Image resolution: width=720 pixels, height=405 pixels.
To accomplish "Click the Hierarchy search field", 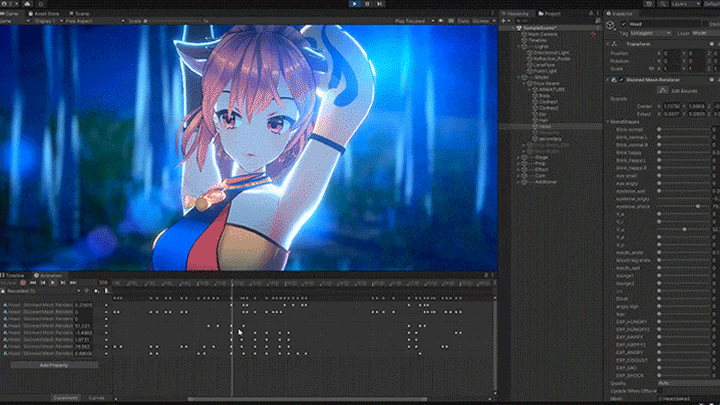I will pos(553,21).
